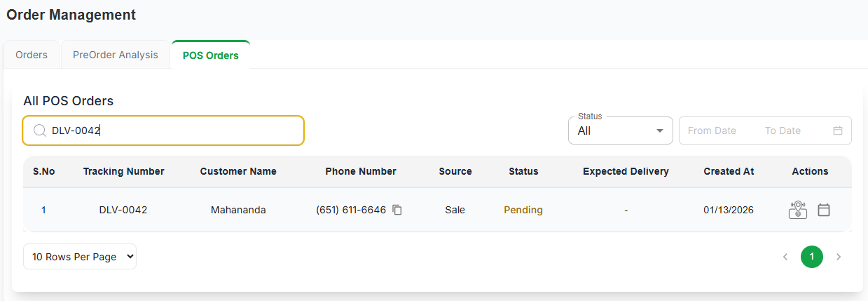Go to the previous page arrow
The image size is (868, 301).
[785, 257]
